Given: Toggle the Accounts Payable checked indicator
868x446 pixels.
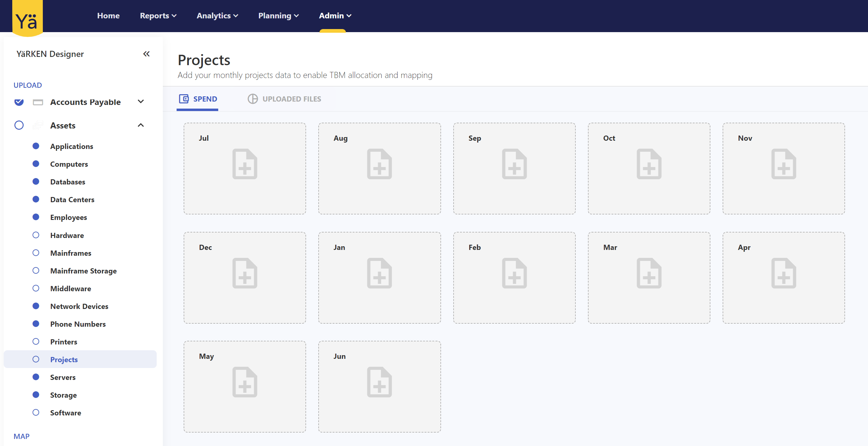Looking at the screenshot, I should pos(19,102).
